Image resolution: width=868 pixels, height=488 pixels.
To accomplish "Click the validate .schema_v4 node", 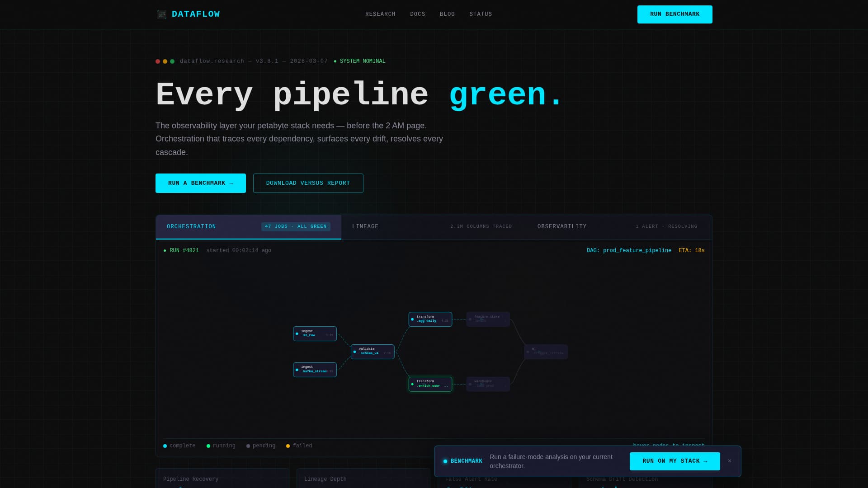I will point(373,352).
